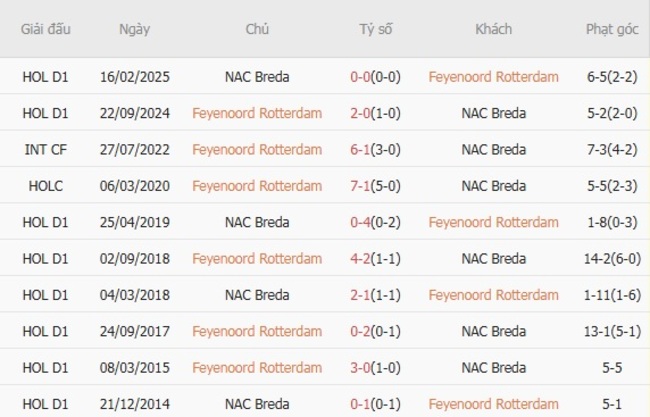Open Feyenoord Rotterdam link in 21/12/2014 row

point(493,404)
